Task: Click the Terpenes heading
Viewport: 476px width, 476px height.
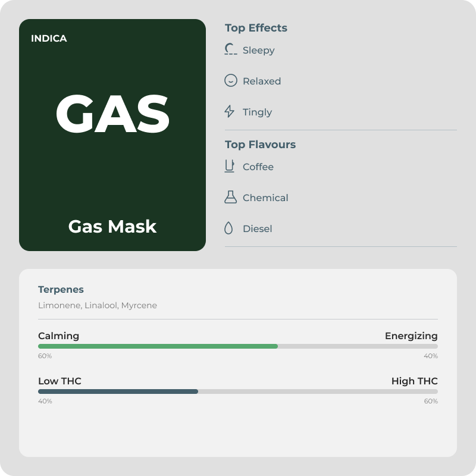Action: pos(61,290)
